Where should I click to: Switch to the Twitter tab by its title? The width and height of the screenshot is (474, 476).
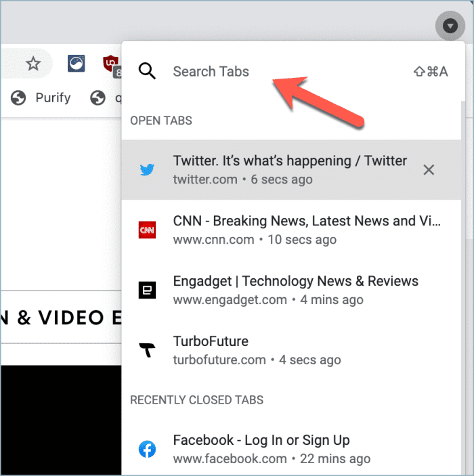click(290, 161)
